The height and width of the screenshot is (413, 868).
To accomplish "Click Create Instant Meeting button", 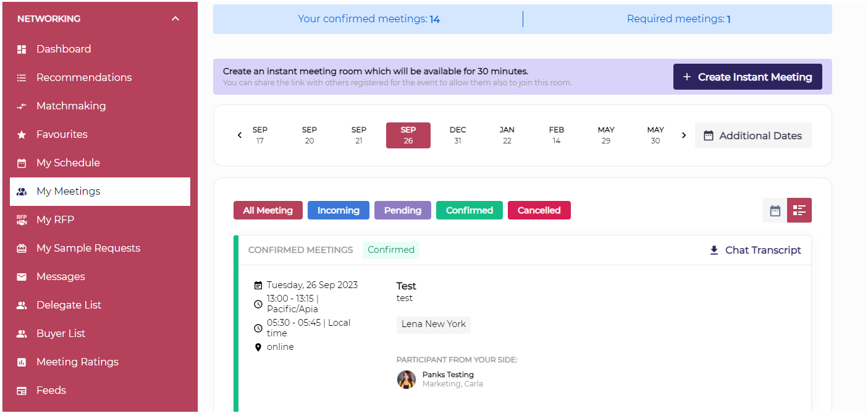I will point(748,77).
